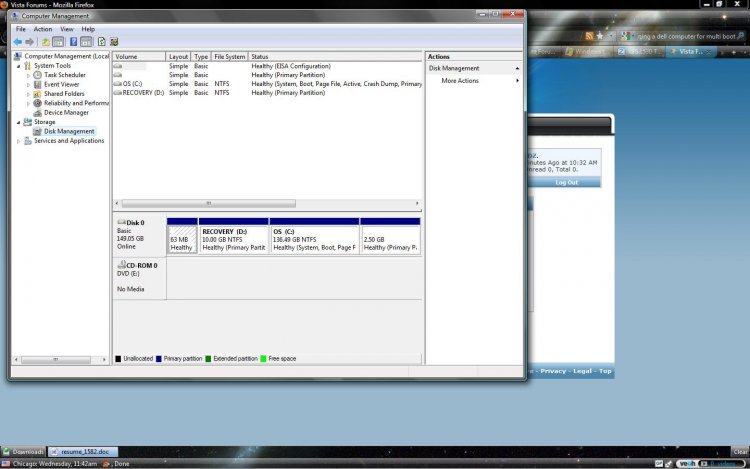The image size is (750, 469).
Task: Select the OS (C:) 136.49 GB partition block
Action: [x=314, y=236]
